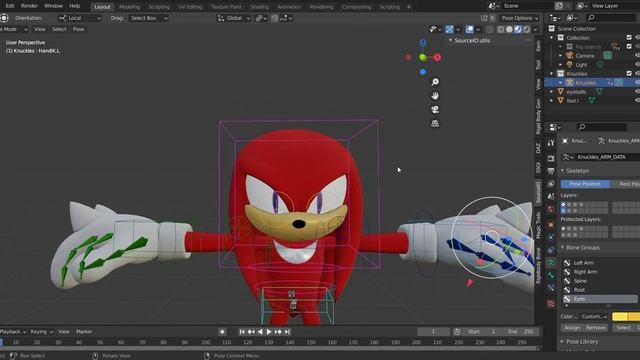Viewport: 640px width, 360px height.
Task: Click the Camera object icon in outliner
Action: (569, 56)
